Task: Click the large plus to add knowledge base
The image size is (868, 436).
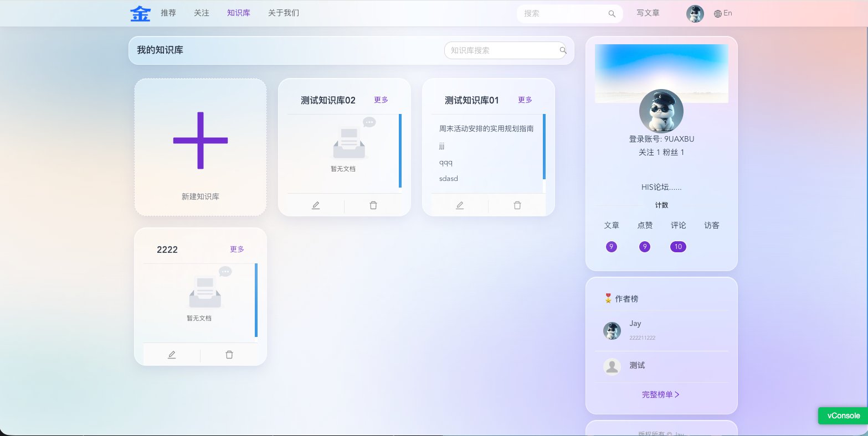Action: (x=201, y=141)
